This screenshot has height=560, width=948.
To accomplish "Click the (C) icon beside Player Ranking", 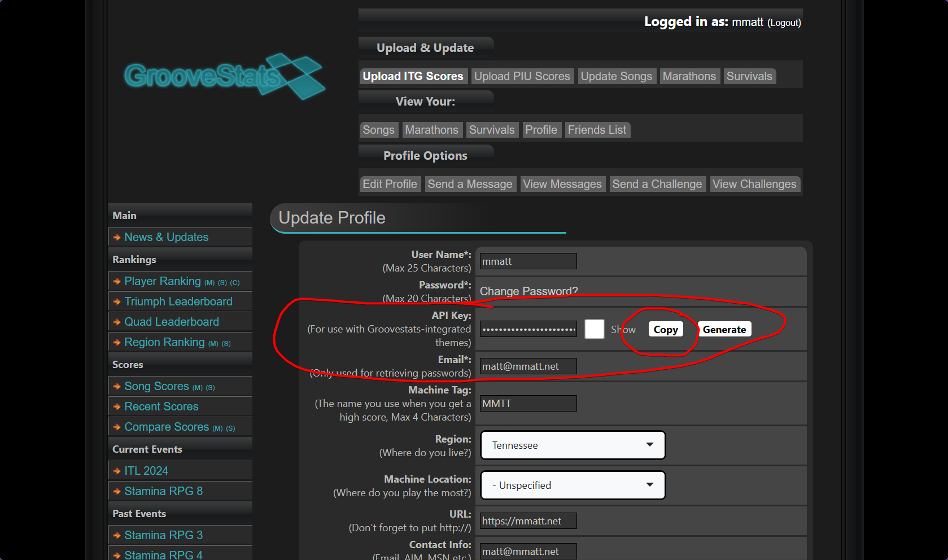I will tap(235, 283).
